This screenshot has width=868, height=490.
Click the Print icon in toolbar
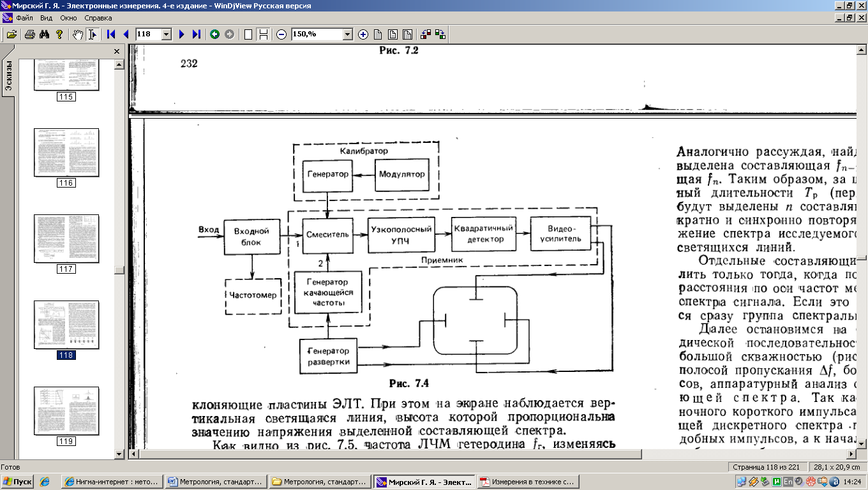(29, 34)
